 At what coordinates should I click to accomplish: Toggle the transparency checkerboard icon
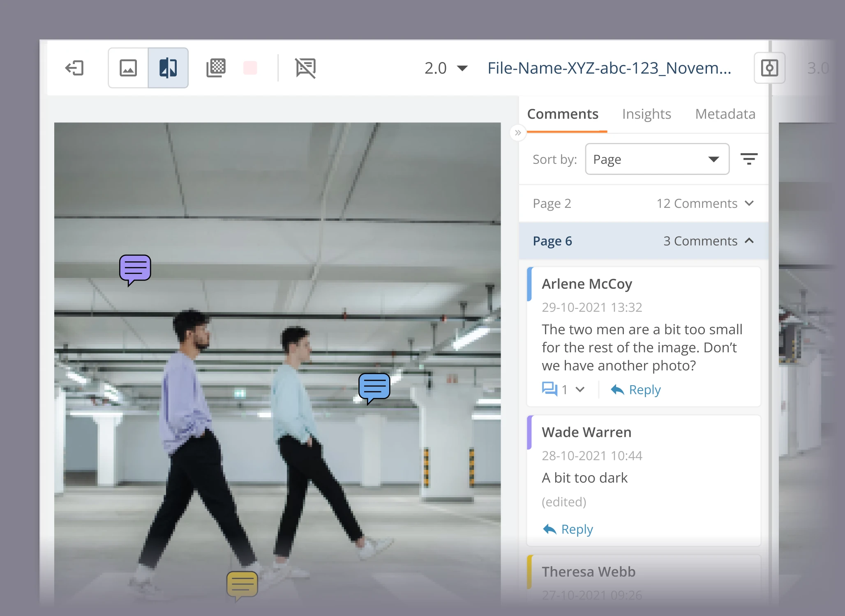(x=216, y=68)
